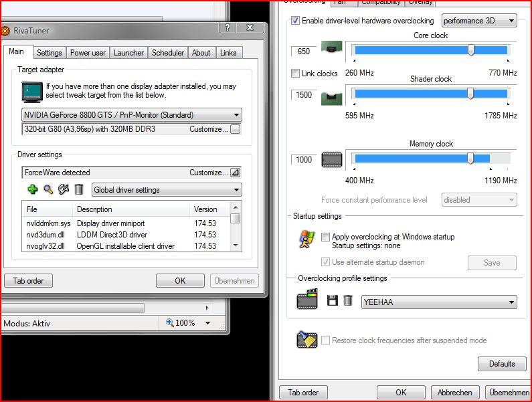
Task: Click the magnifying glass icon under ForceWare detected
Action: 48,189
